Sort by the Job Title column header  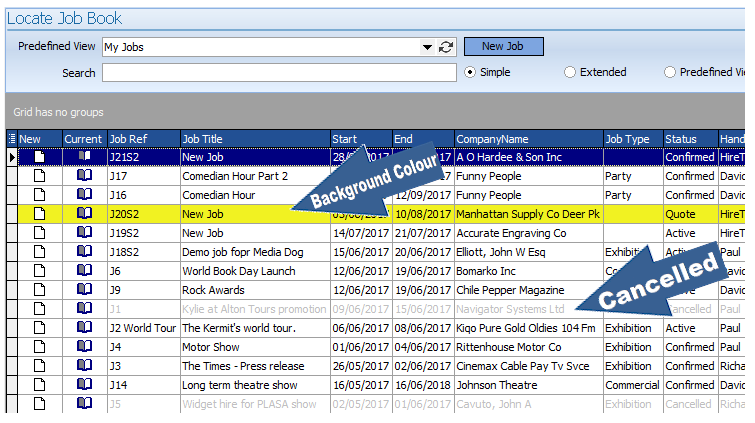coord(254,139)
